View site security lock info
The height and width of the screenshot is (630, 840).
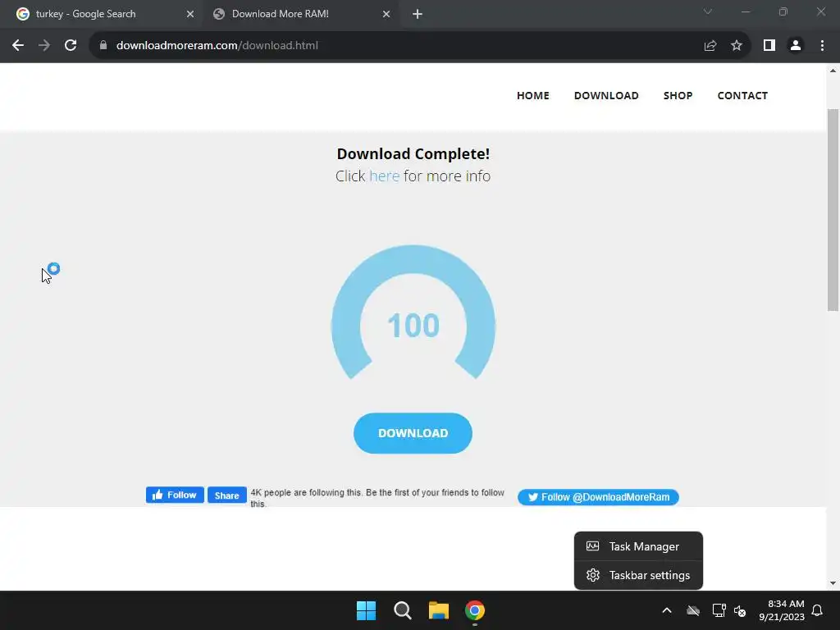click(103, 46)
